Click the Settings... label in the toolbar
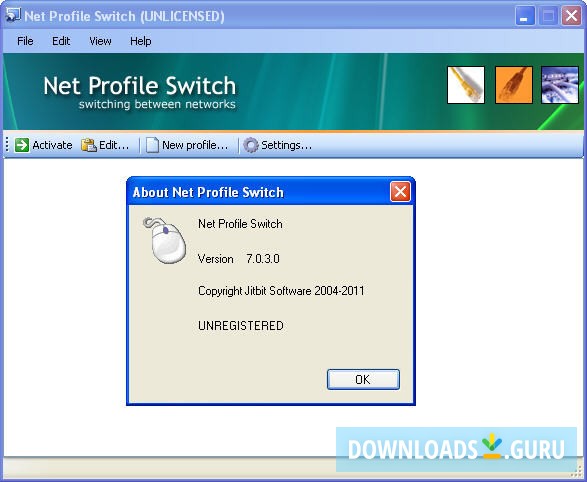 [286, 145]
